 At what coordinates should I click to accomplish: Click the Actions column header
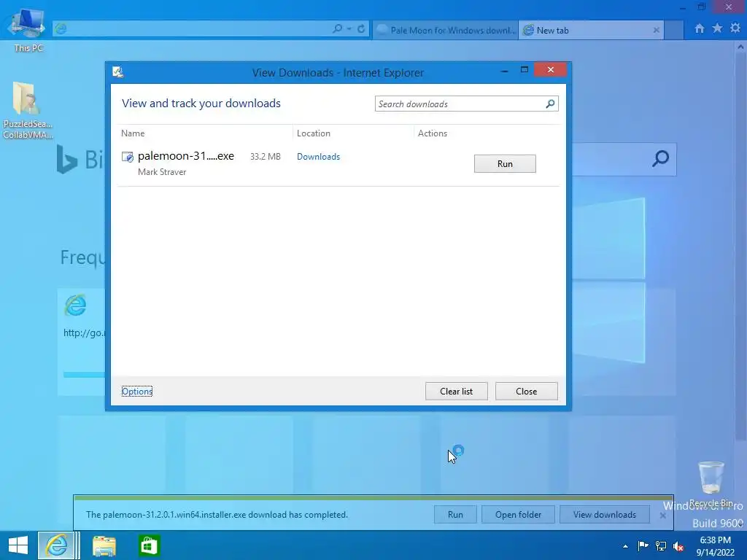[433, 133]
